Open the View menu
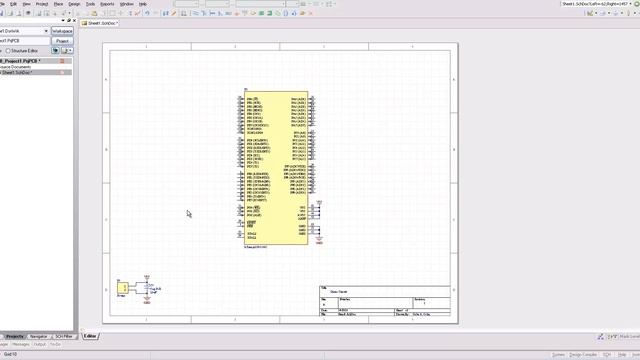This screenshot has width=640, height=360. pos(27,4)
